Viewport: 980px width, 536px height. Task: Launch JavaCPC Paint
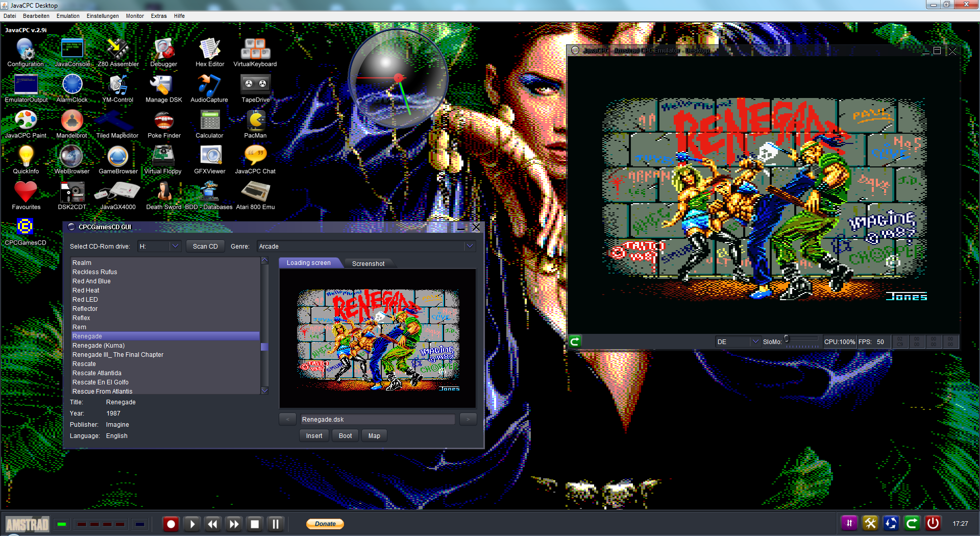tap(26, 124)
